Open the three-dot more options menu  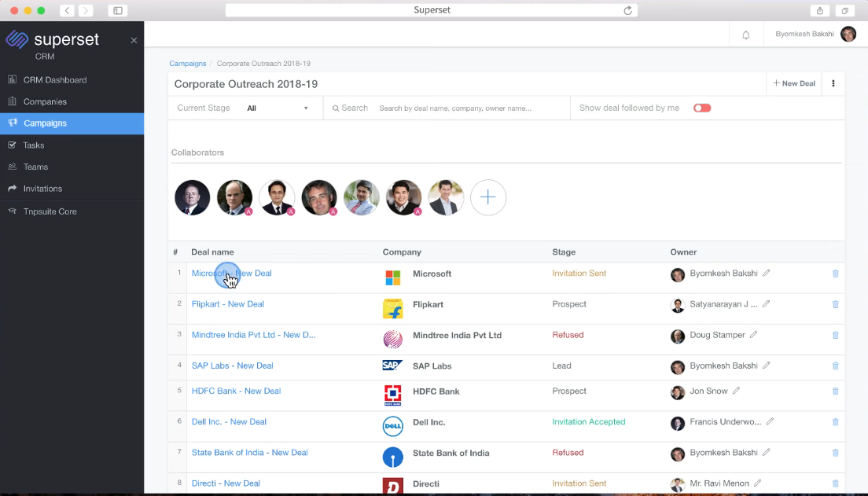[833, 83]
